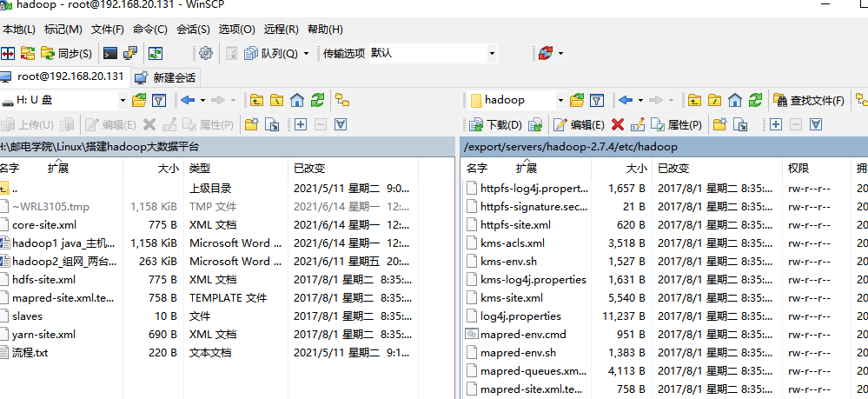Click the remote 编辑(E) edit button
The image size is (868, 399).
[579, 124]
